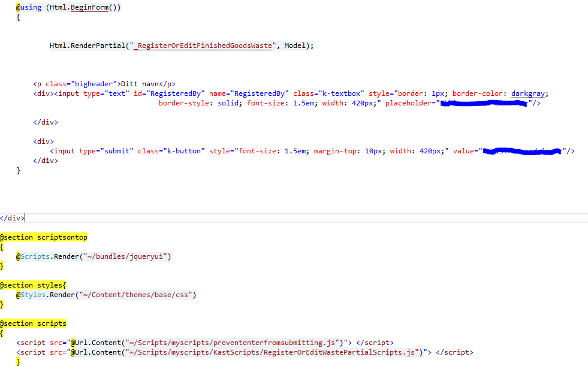The height and width of the screenshot is (366, 588).
Task: Click the Model argument in RenderPartial
Action: tap(295, 46)
